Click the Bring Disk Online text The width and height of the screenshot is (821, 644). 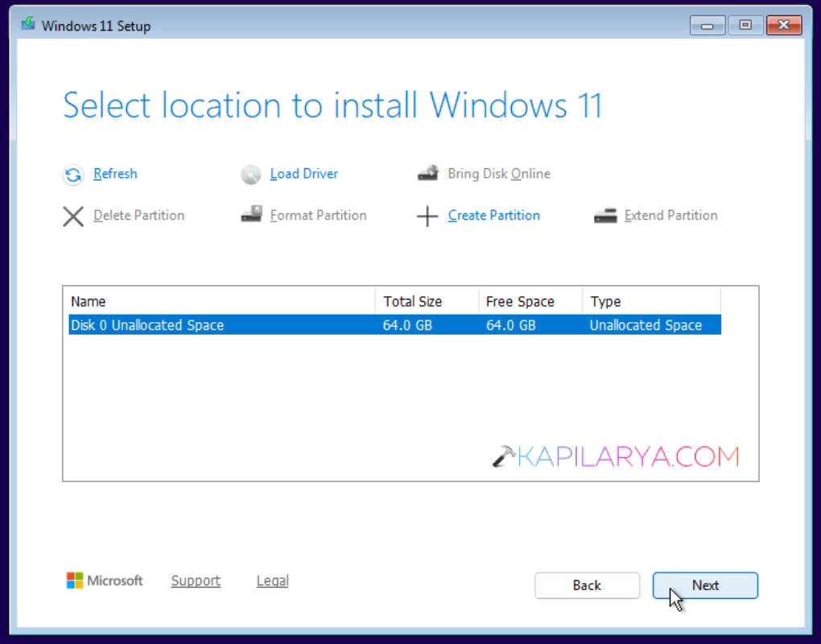pos(499,173)
